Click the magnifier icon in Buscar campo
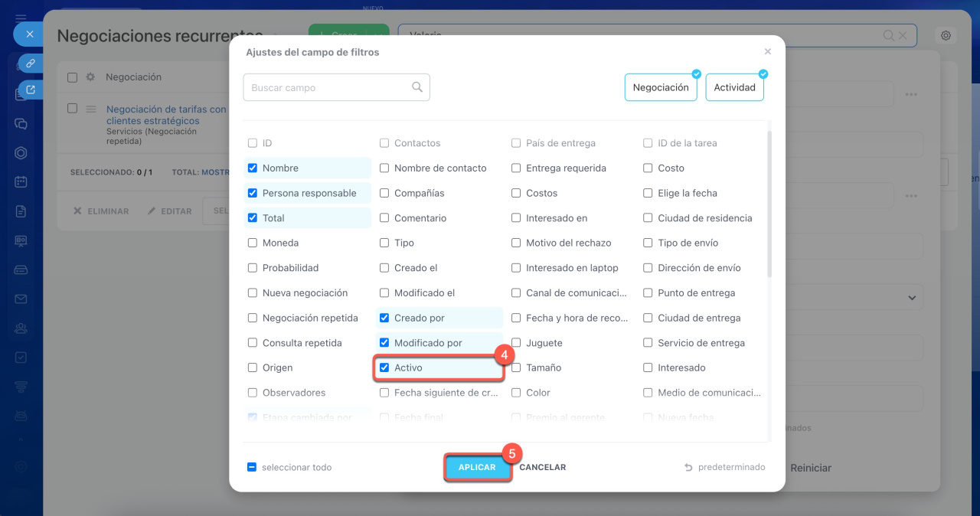This screenshot has width=980, height=516. (x=416, y=87)
